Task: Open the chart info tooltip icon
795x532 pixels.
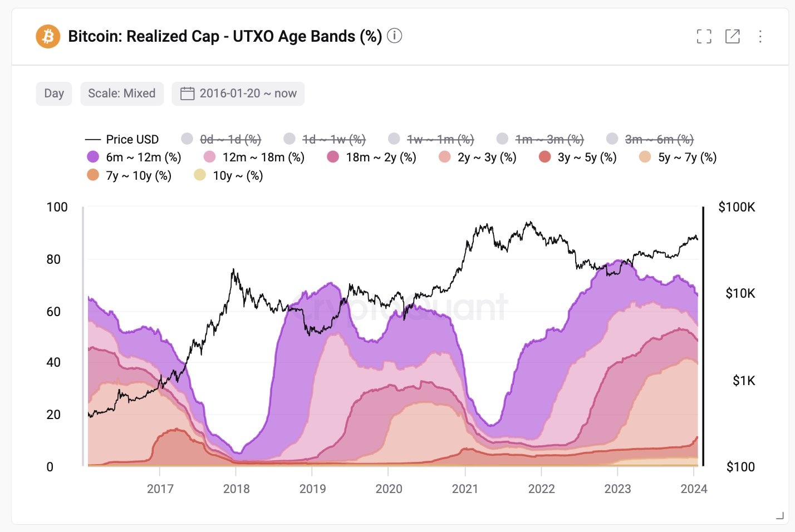Action: (395, 36)
